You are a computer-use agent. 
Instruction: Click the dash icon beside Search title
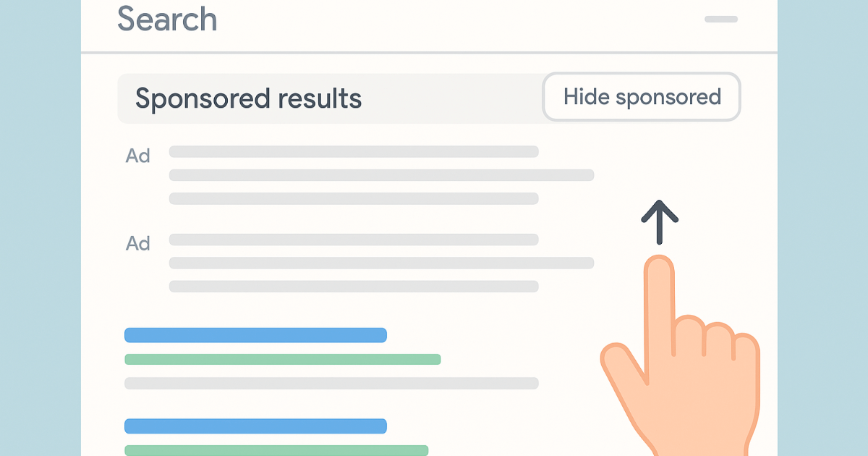(720, 19)
